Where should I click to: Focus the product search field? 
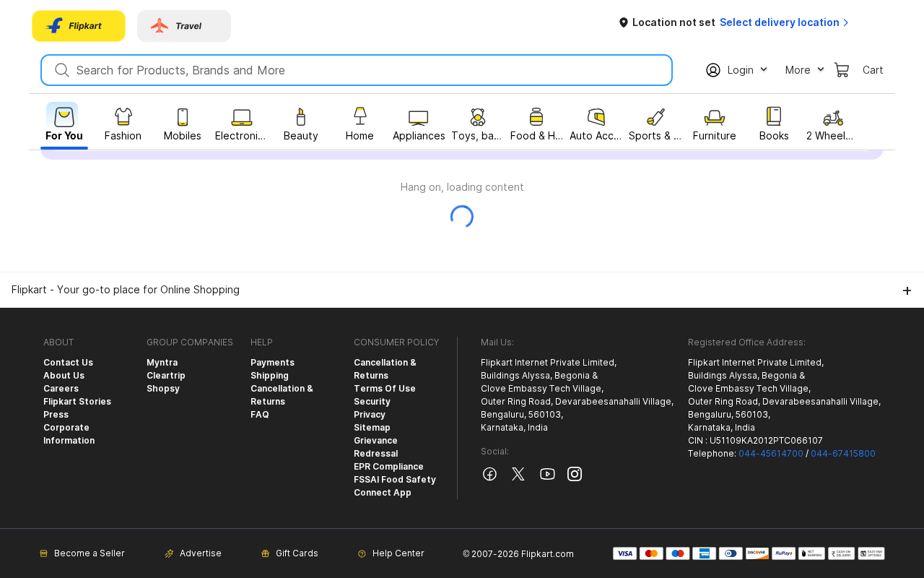tap(357, 70)
